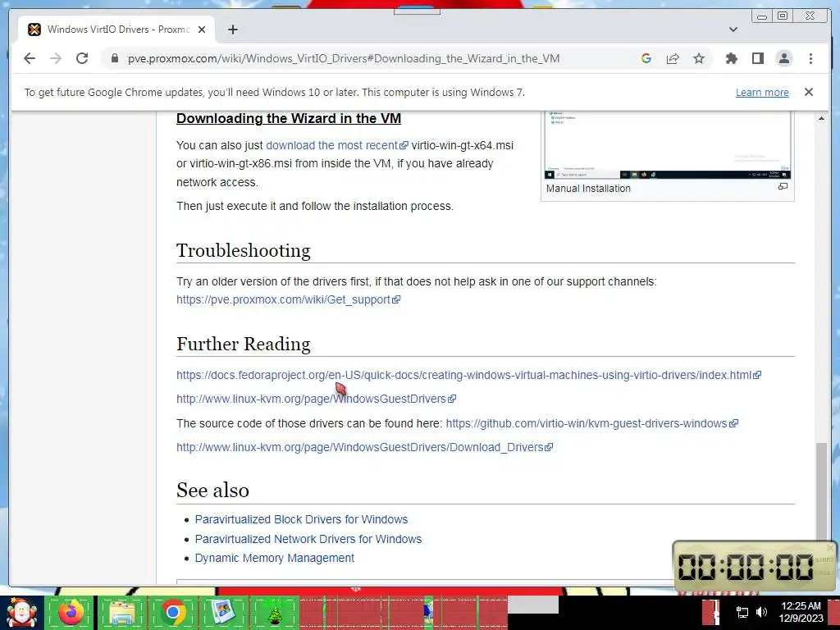Dismiss the Chrome update notification bar
The height and width of the screenshot is (630, 840).
(x=808, y=92)
